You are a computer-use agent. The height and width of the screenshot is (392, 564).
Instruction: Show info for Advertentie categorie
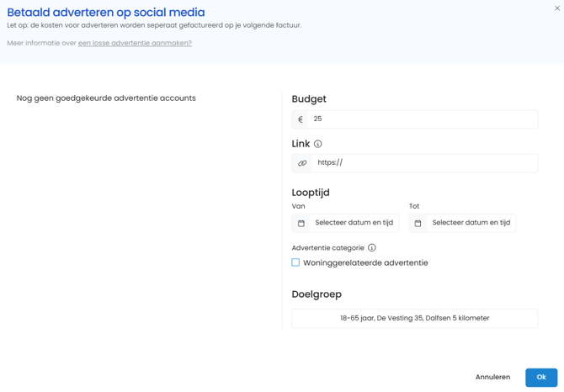click(x=372, y=247)
